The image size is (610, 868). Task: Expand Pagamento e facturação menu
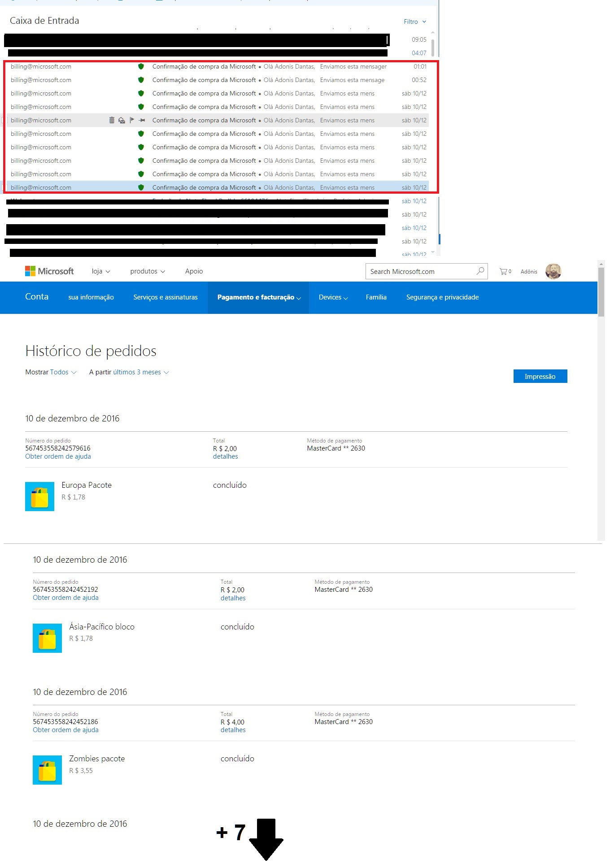pos(259,297)
